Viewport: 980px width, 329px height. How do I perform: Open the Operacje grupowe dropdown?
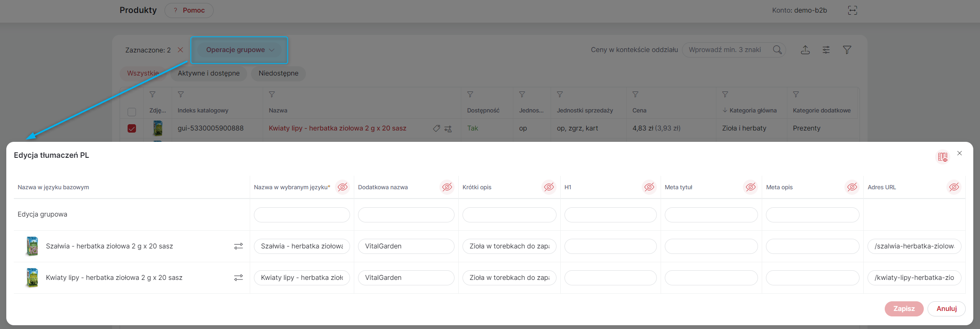click(239, 50)
